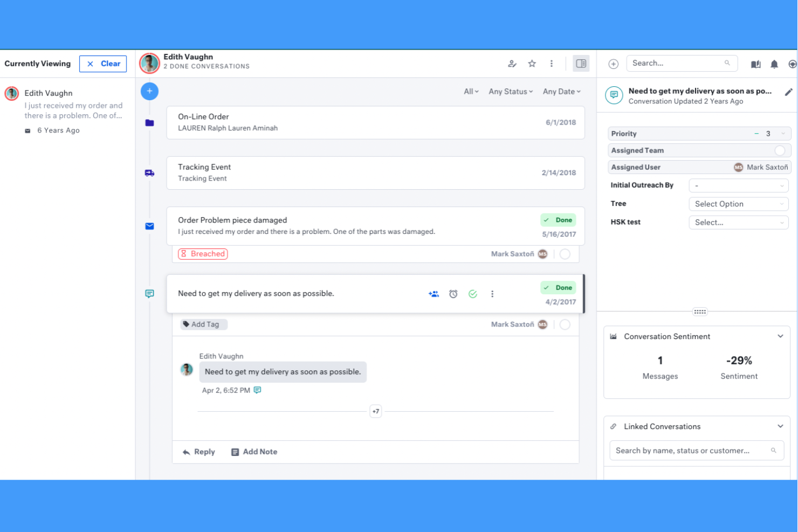Open the All filter menu

coord(470,91)
